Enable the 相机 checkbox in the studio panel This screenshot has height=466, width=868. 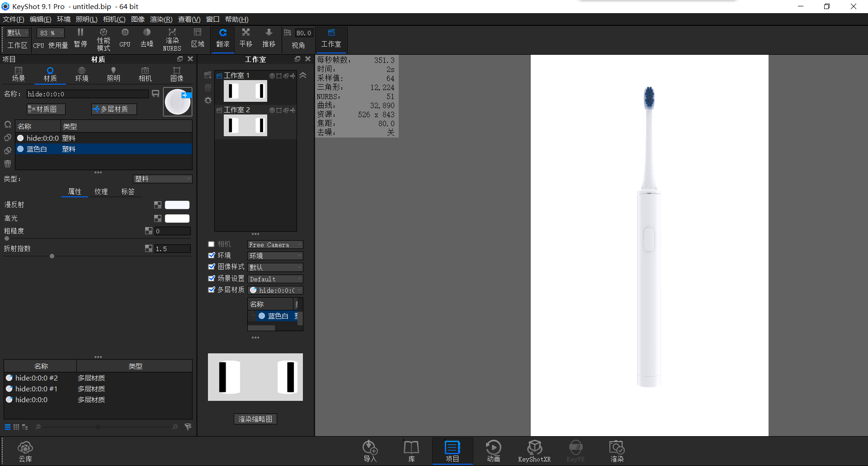coord(211,244)
